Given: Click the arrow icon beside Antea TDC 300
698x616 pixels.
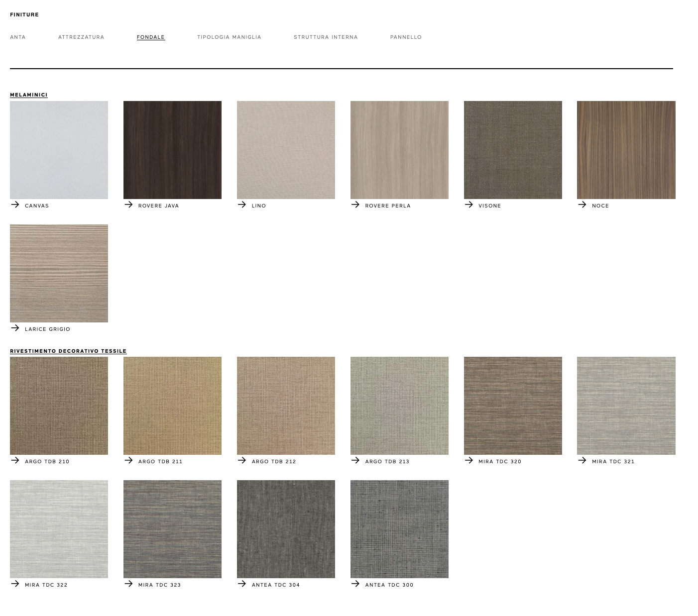Looking at the screenshot, I should (355, 584).
